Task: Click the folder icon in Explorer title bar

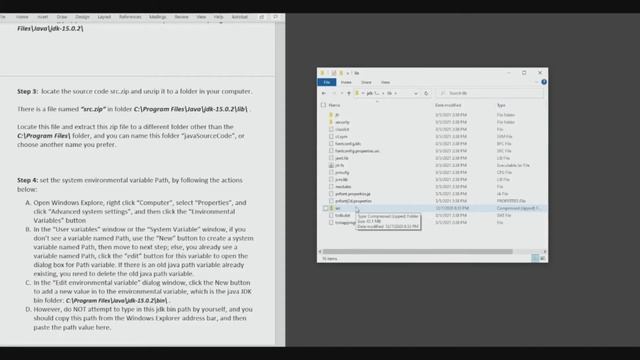Action: tap(322, 73)
